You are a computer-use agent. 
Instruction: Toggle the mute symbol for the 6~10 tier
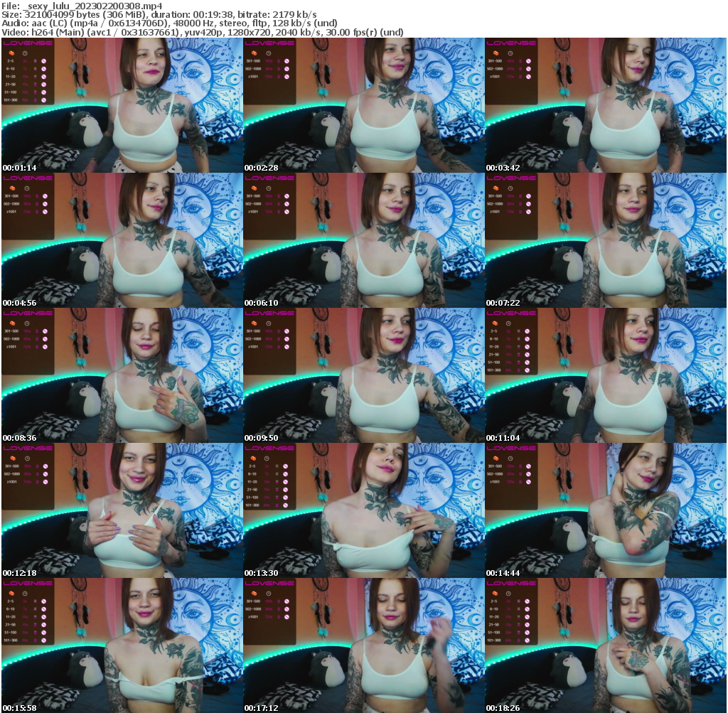pos(43,68)
